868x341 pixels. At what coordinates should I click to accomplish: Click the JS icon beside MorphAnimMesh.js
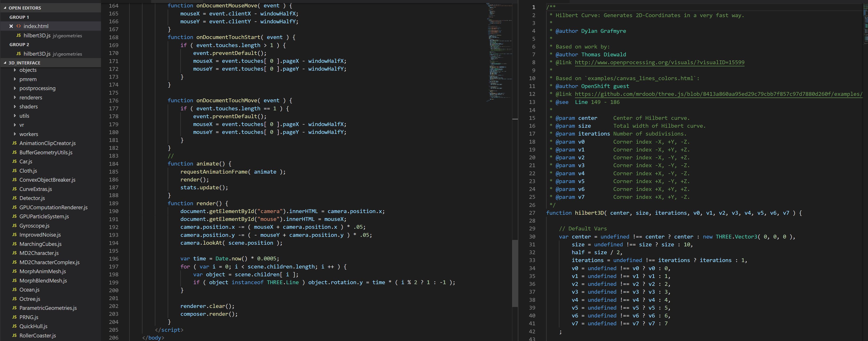[14, 271]
